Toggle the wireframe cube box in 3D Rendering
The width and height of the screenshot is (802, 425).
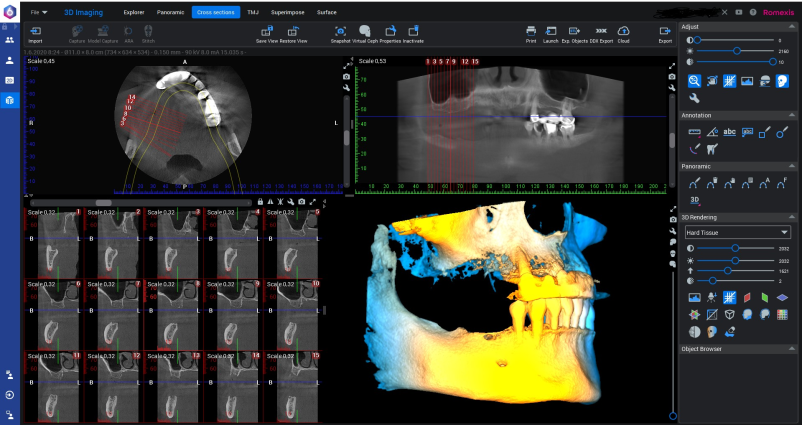(x=729, y=315)
